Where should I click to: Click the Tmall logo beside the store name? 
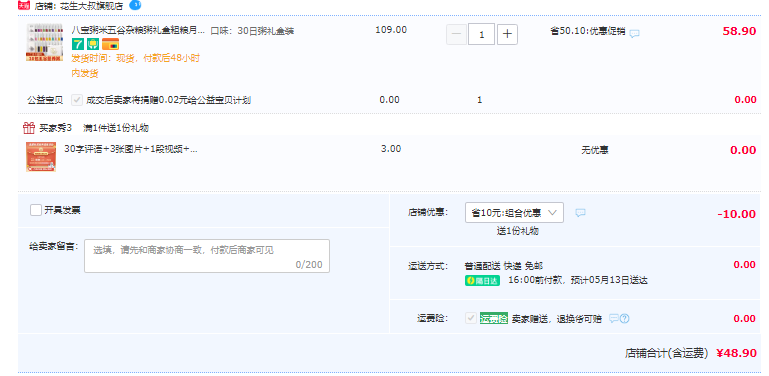[24, 5]
